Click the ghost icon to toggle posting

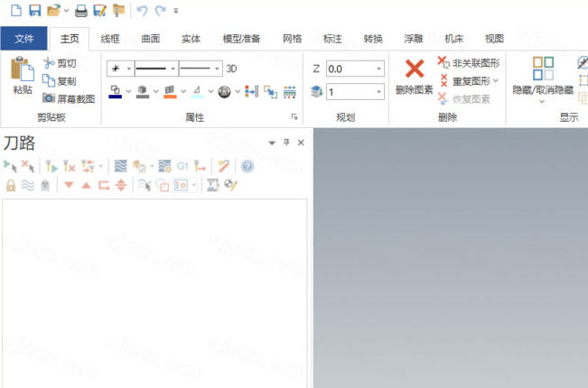[x=45, y=185]
